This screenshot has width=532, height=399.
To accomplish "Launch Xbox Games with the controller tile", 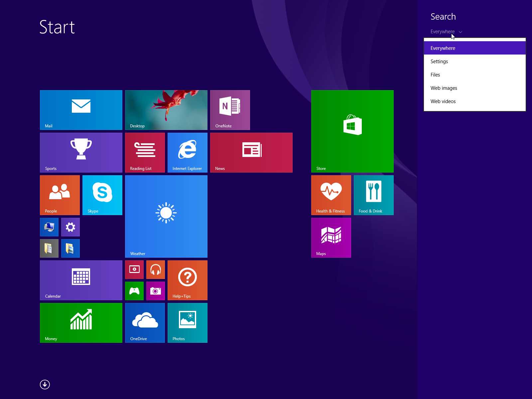I will 134,291.
